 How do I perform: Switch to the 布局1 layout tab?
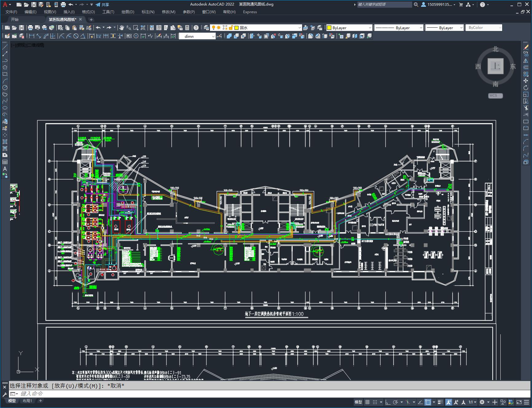pyautogui.click(x=27, y=401)
